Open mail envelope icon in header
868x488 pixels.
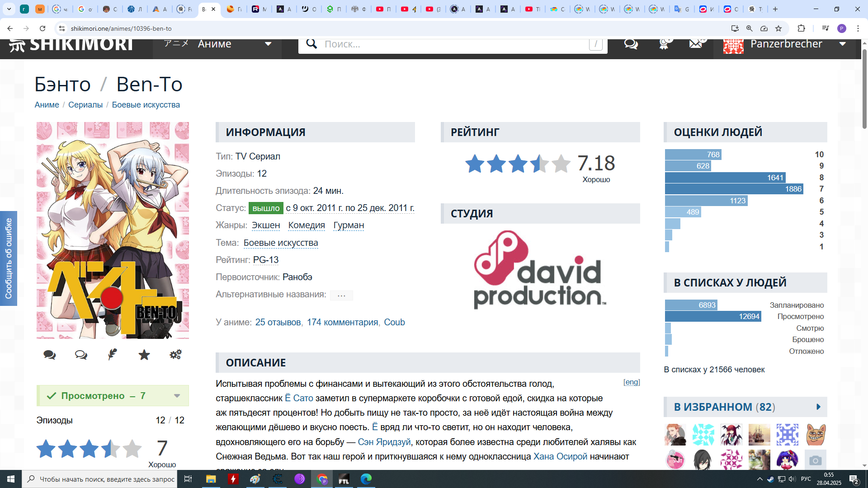tap(696, 44)
